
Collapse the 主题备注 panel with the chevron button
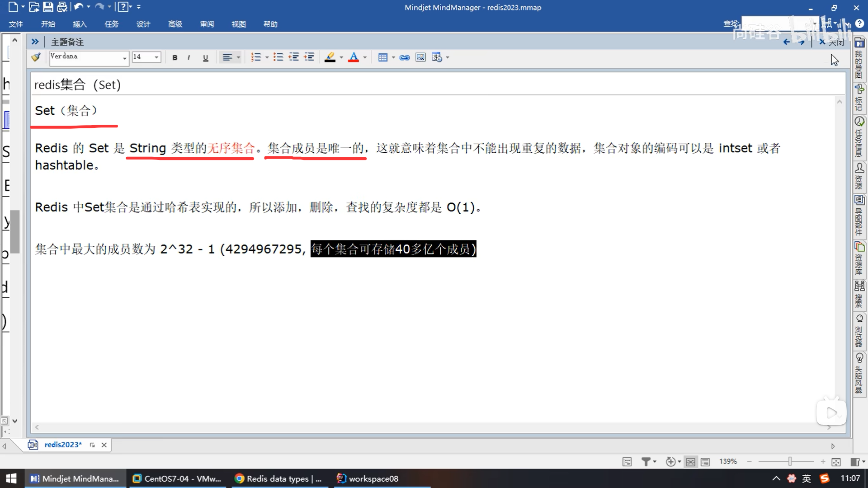point(35,42)
